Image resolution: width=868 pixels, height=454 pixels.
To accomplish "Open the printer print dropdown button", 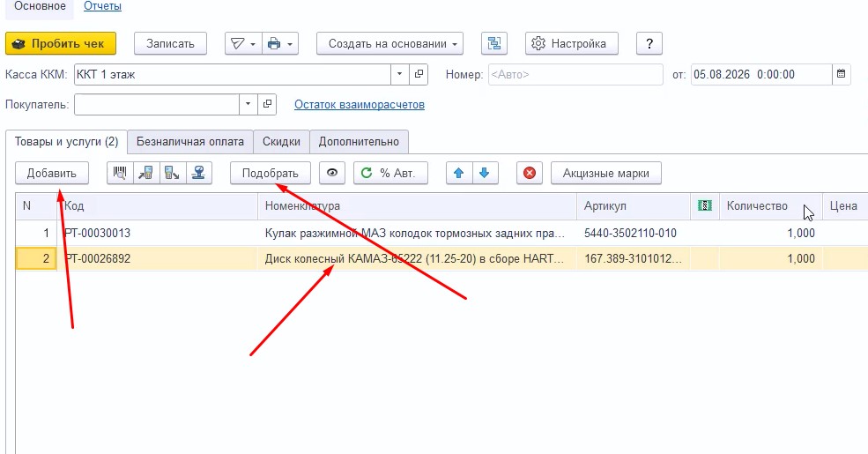I will (280, 44).
